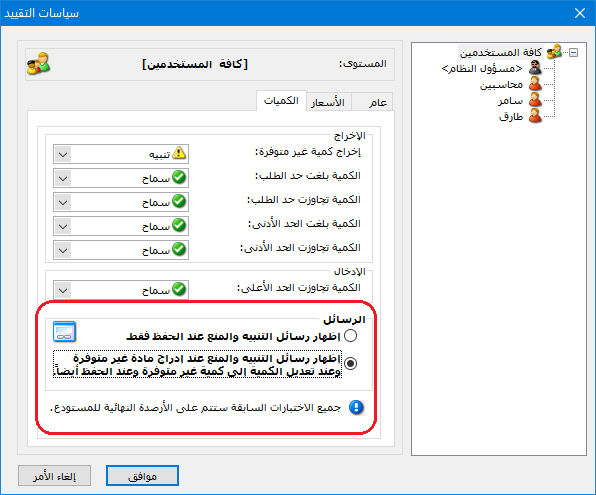This screenshot has width=596, height=495.
Task: Click the إلغاء الأمر button
Action: pyautogui.click(x=54, y=476)
